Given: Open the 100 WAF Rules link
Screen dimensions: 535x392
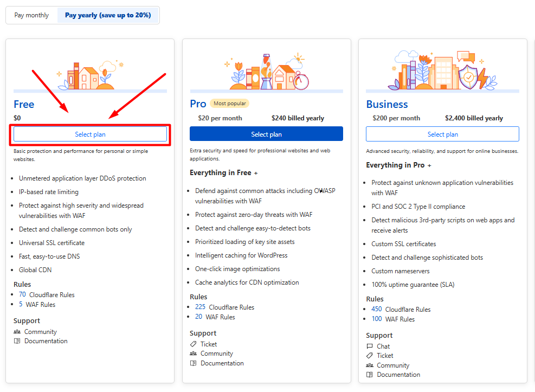Looking at the screenshot, I should point(377,319).
